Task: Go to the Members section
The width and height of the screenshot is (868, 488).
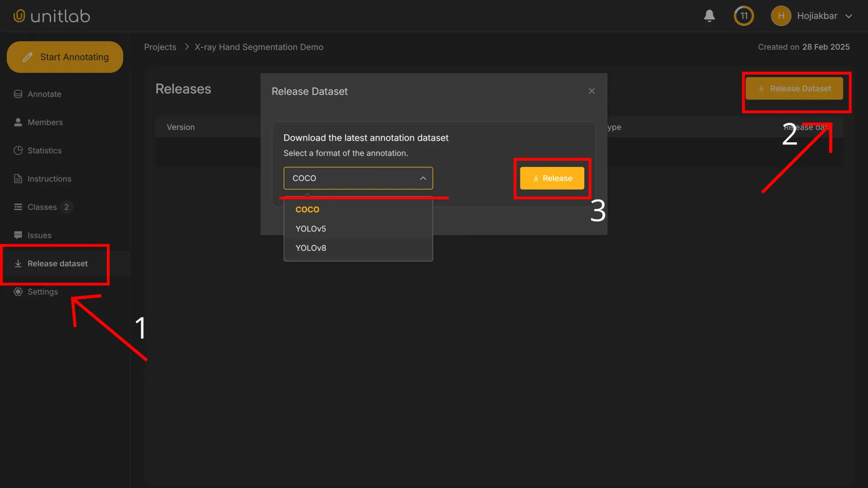Action: [x=45, y=122]
